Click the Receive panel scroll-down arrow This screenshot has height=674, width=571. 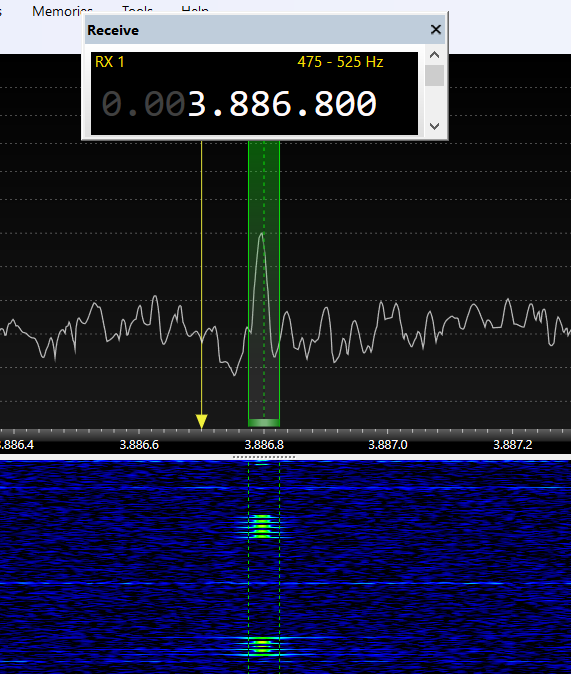(434, 126)
